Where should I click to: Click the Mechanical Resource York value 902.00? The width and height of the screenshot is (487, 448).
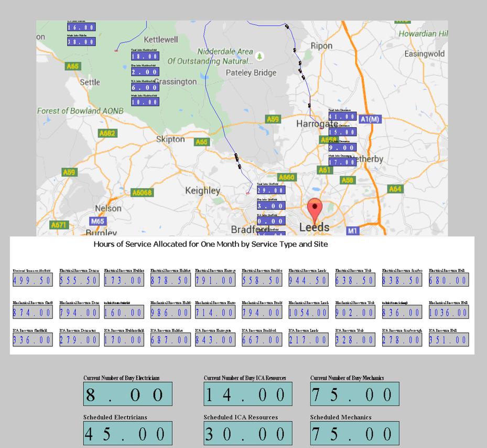(x=355, y=312)
